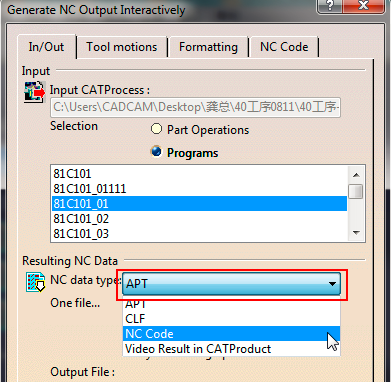This screenshot has height=382, width=391.
Task: Select program 81C101_02 in the list
Action: click(199, 219)
